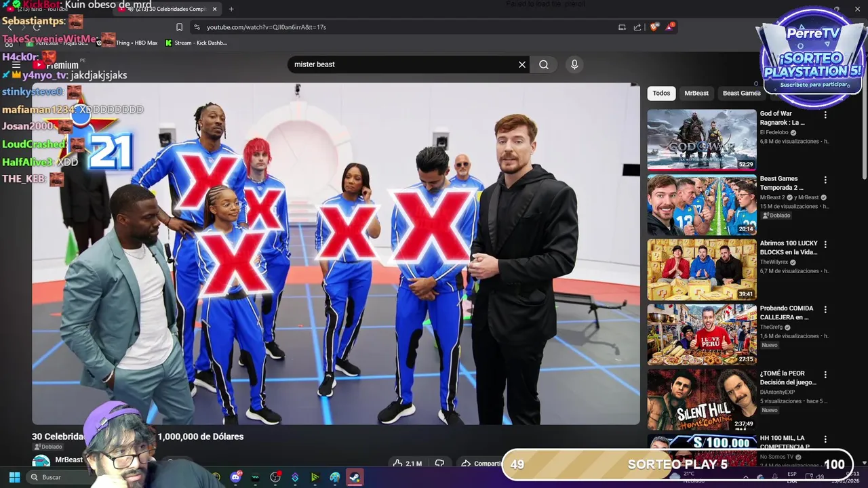Bookmark the page with the bookmark icon
This screenshot has height=488, width=868.
[179, 27]
